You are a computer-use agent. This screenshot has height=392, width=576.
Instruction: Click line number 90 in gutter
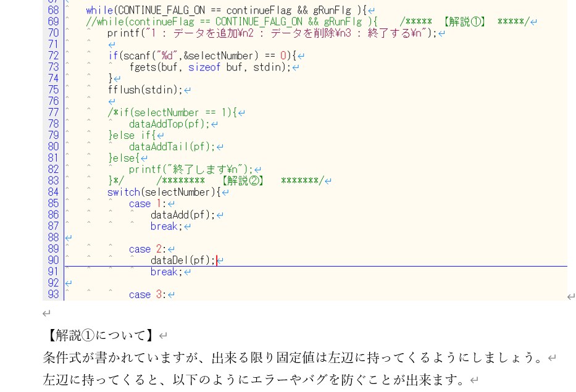point(53,261)
